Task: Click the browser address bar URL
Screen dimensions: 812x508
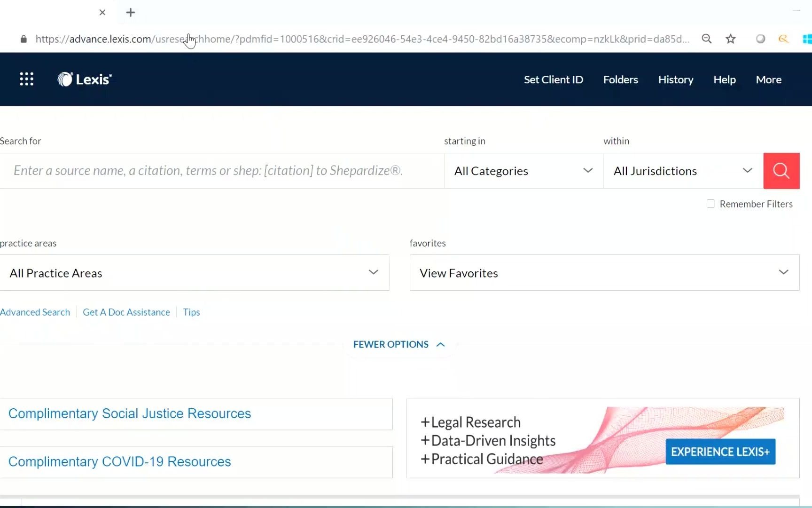Action: coord(362,39)
